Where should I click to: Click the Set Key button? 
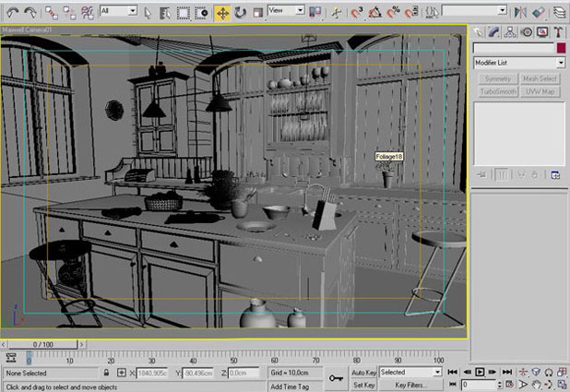[x=363, y=385]
